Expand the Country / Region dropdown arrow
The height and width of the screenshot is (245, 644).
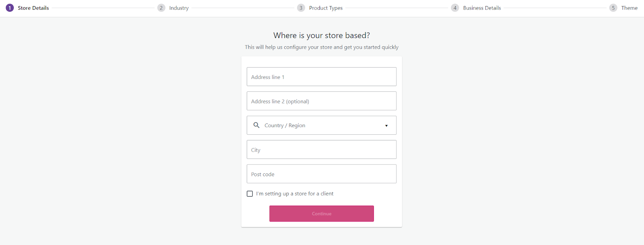[x=386, y=126]
